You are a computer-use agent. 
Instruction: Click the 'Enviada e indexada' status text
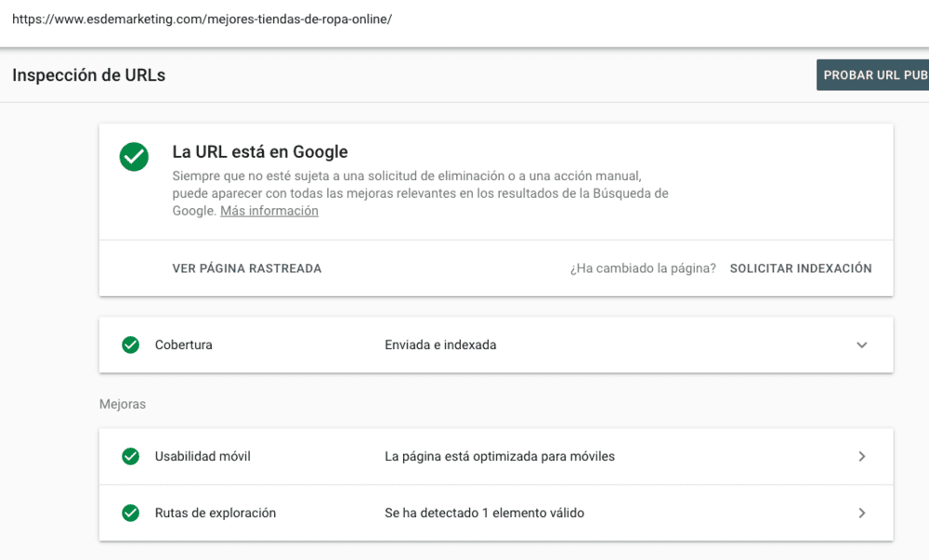coord(440,345)
